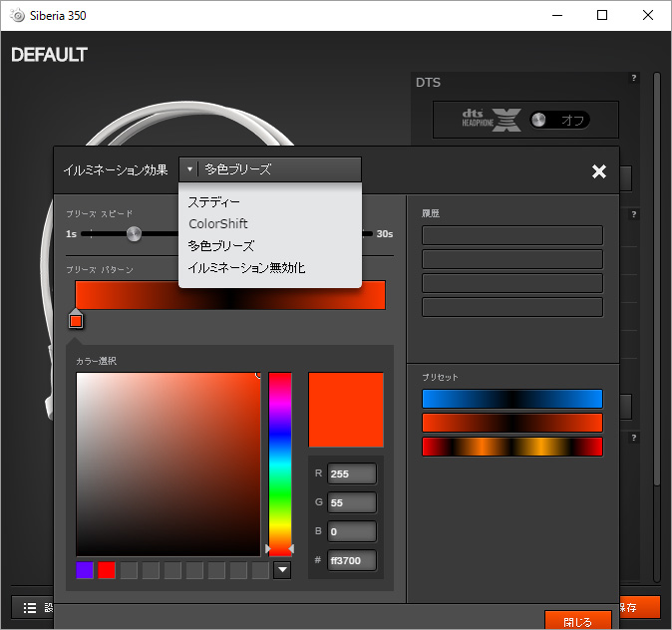Viewport: 672px width, 630px height.
Task: Apply the red-yellow multi-color preset
Action: point(512,447)
